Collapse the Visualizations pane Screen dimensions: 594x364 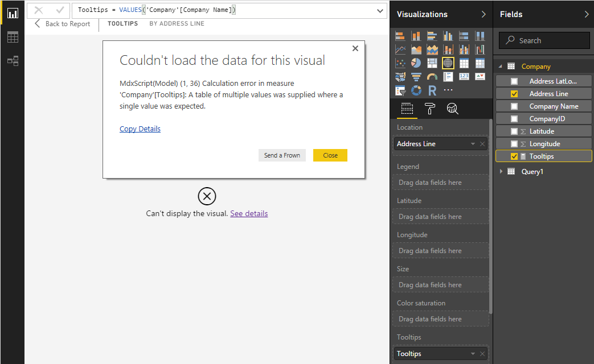[484, 14]
